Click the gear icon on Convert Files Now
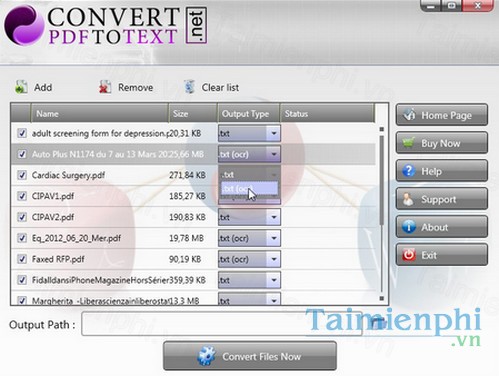This screenshot has width=499, height=376. (206, 356)
